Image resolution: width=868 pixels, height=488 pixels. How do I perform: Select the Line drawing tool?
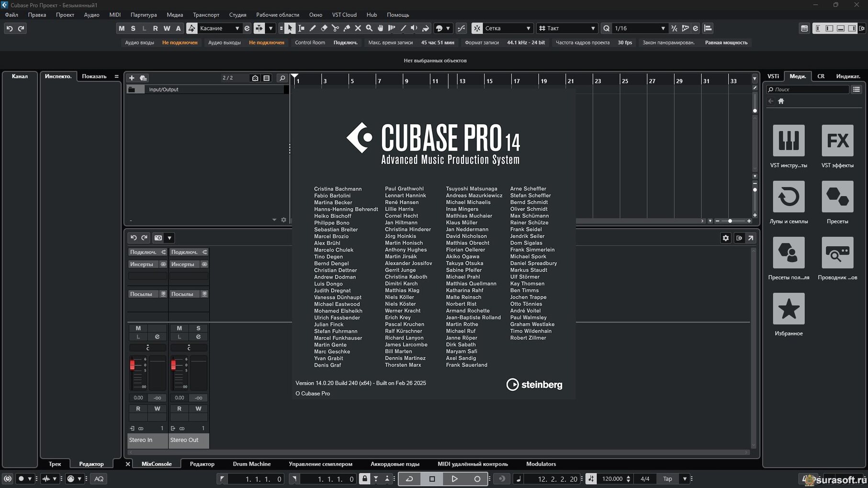(403, 28)
